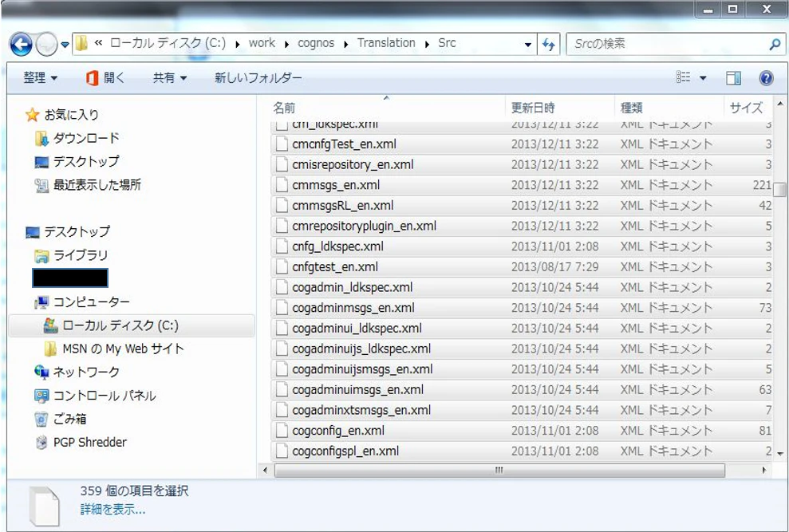Click the scroll down arrow of file list

[780, 454]
